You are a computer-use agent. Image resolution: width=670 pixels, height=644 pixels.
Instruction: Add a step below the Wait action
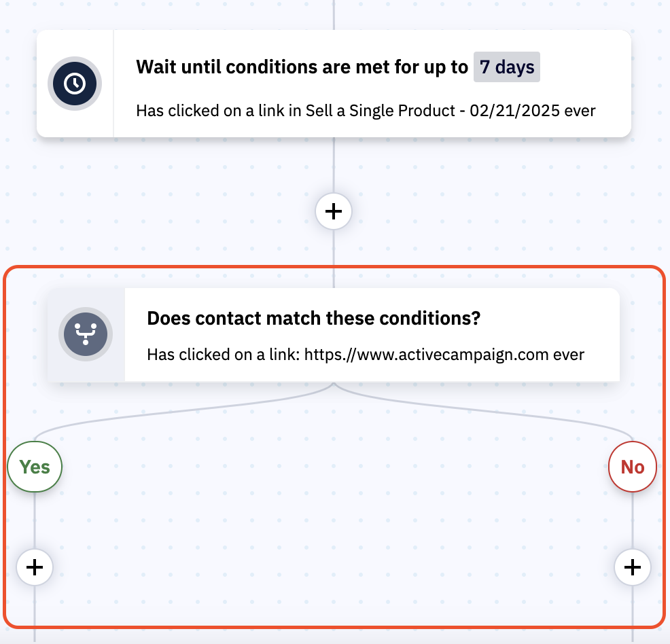click(x=333, y=212)
